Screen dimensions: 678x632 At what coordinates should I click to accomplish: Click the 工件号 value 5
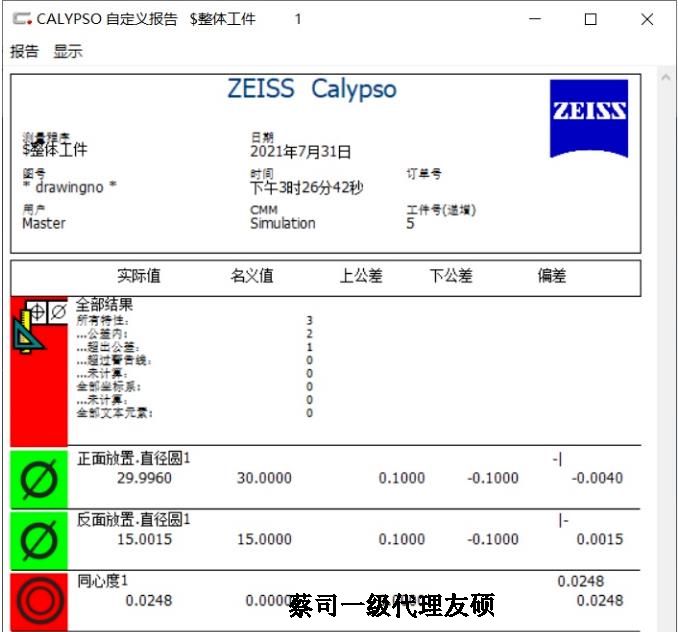410,223
